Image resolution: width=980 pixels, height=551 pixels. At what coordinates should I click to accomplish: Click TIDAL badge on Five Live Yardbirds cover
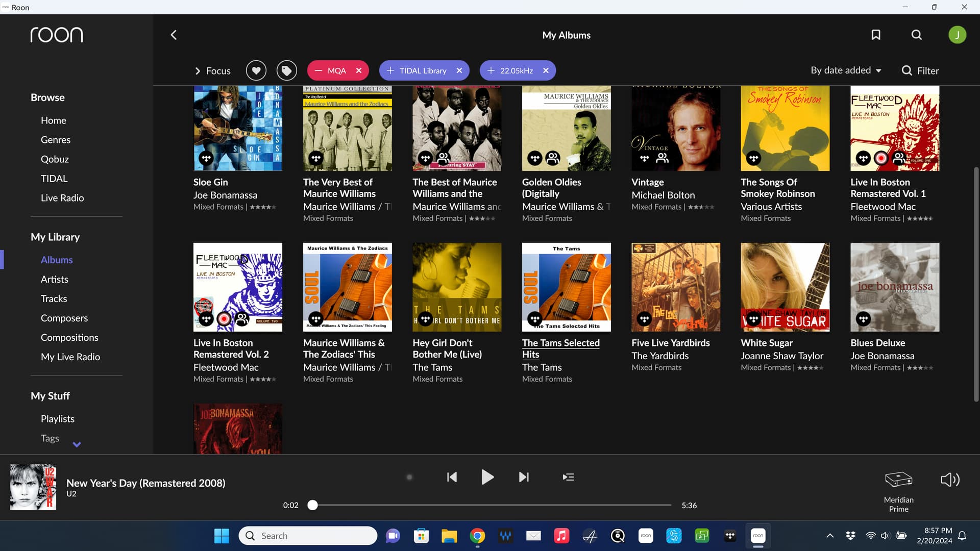(x=644, y=319)
